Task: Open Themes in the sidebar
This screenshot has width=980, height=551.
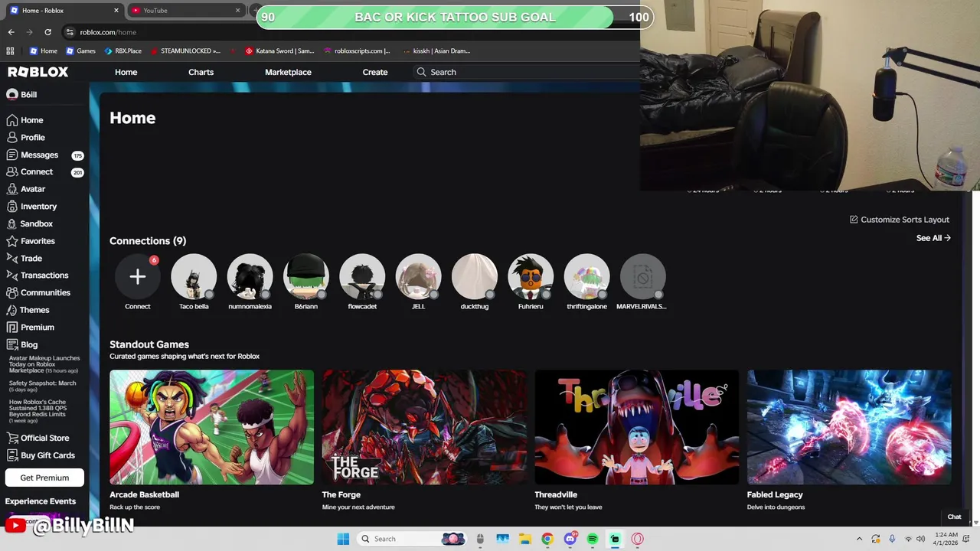Action: 28,310
